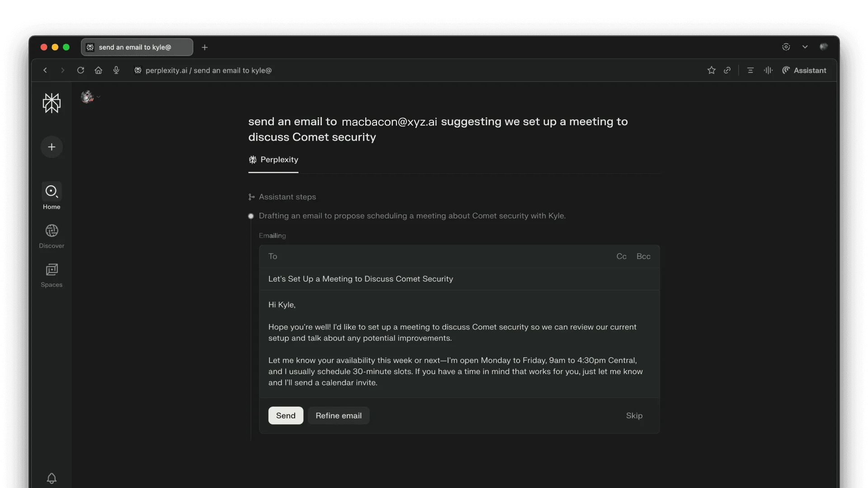Open the browser profile avatar in the title bar
868x488 pixels.
pyautogui.click(x=824, y=47)
